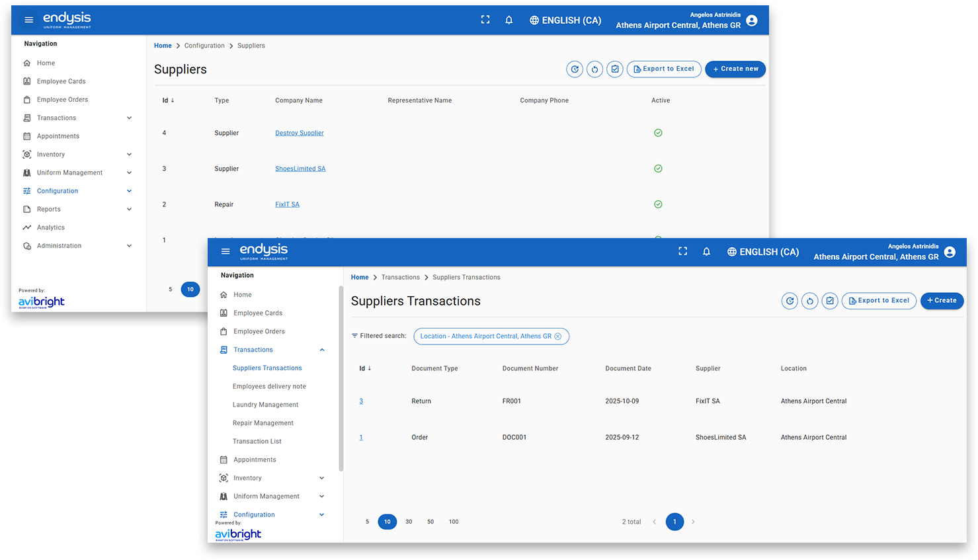Click first circular refresh icon beside Suppliers Transactions title
Image resolution: width=978 pixels, height=560 pixels.
[x=790, y=301]
